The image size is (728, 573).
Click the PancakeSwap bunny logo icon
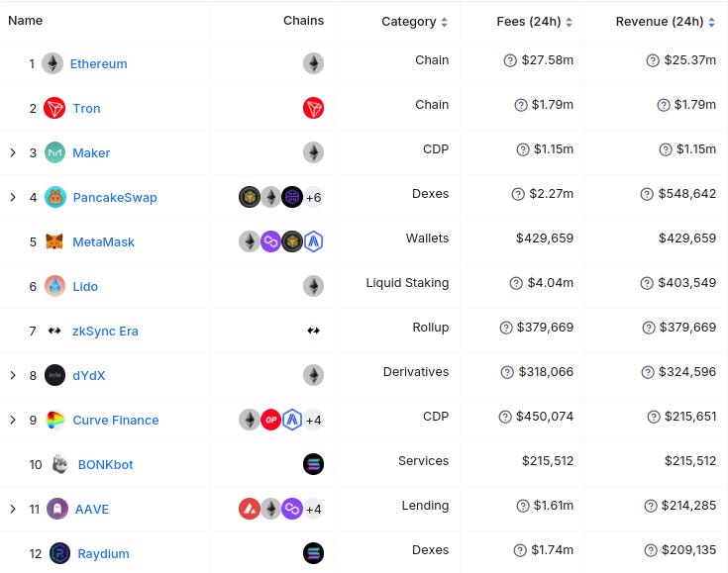pos(55,197)
